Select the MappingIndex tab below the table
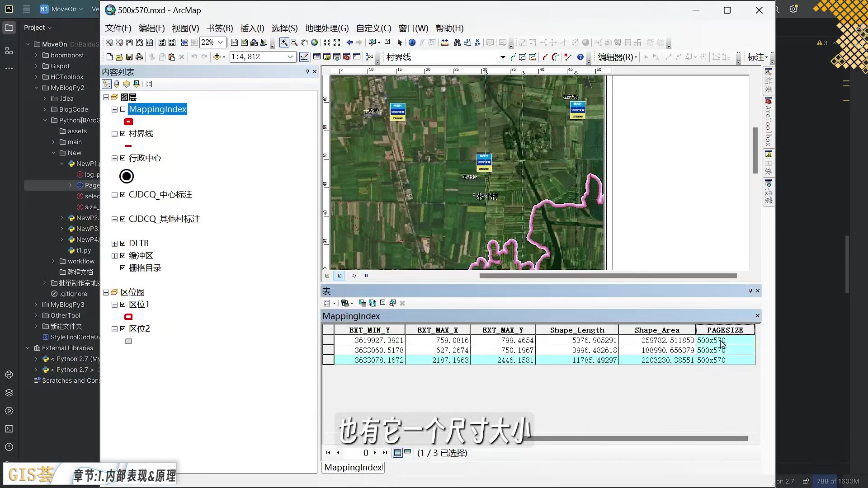This screenshot has height=488, width=868. (353, 467)
